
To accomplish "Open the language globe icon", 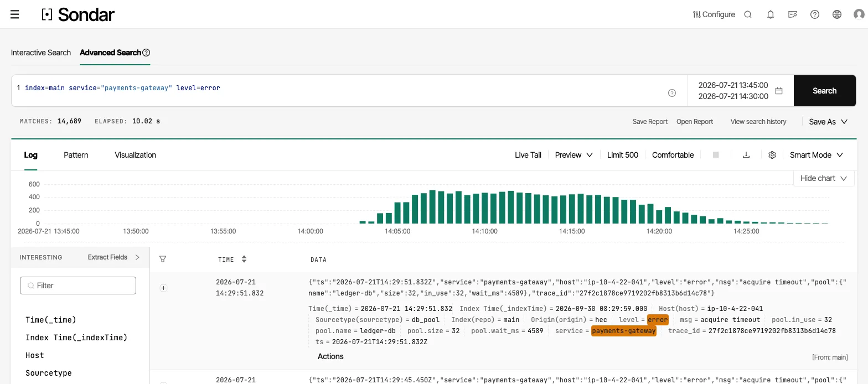I will (x=837, y=14).
